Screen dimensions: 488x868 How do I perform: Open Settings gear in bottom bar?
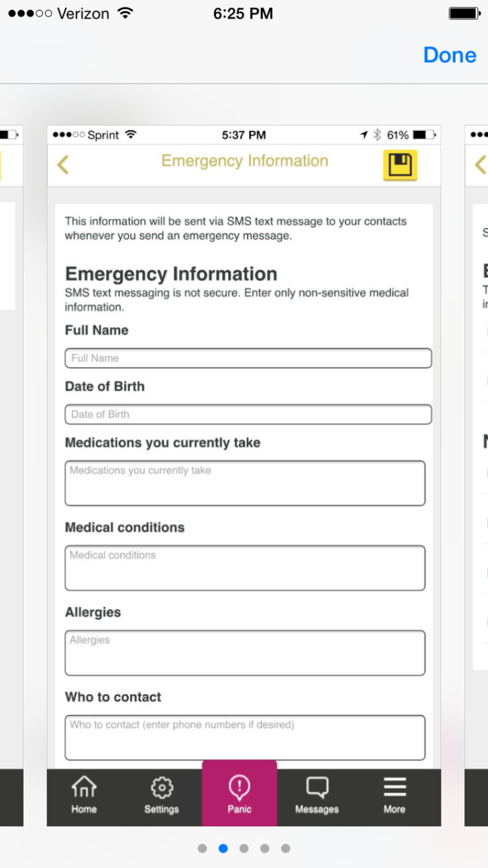coord(161,795)
